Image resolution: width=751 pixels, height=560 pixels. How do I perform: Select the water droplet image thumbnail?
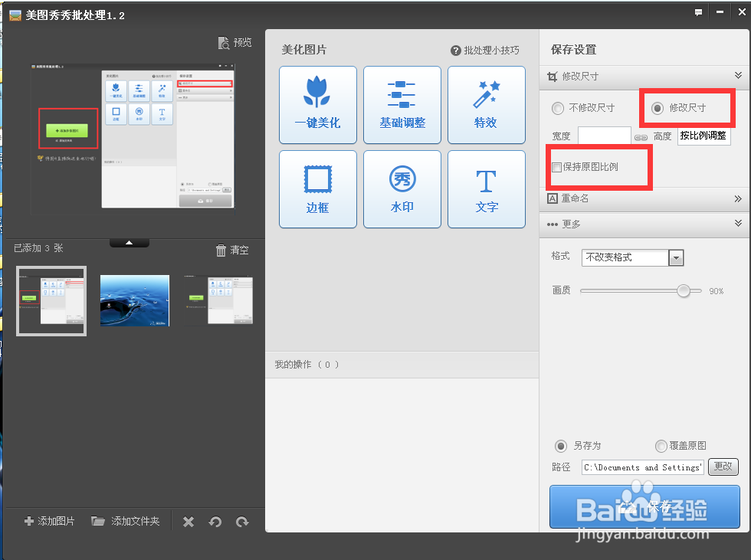[x=134, y=300]
